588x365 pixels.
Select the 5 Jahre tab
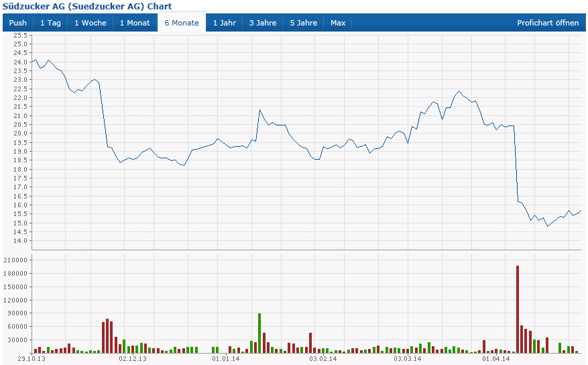tap(303, 23)
